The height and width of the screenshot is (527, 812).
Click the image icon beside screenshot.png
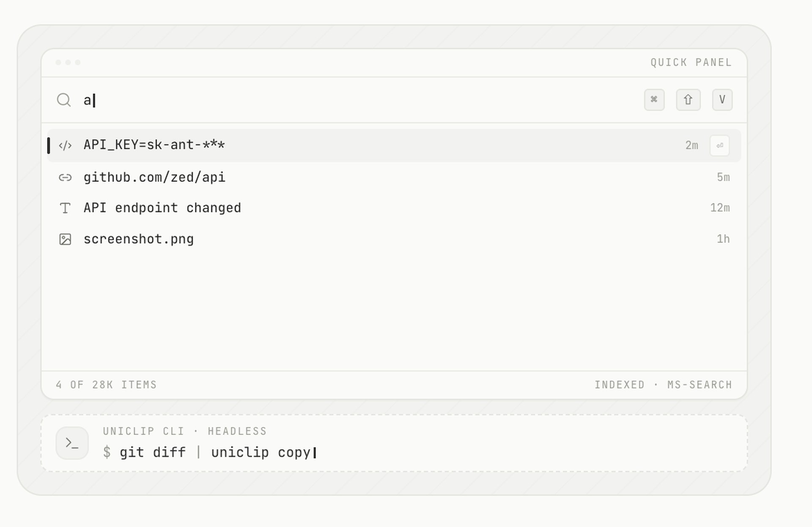pyautogui.click(x=65, y=239)
